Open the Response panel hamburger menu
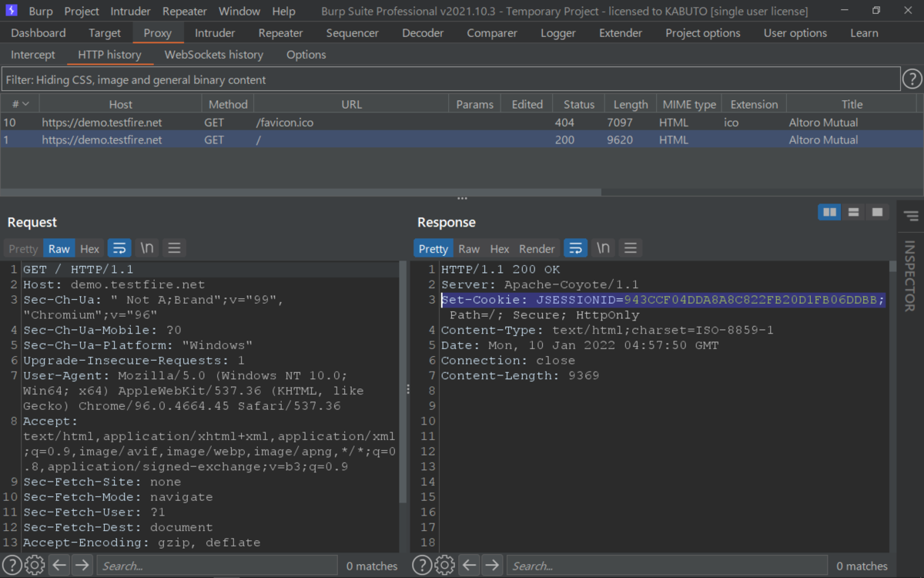Screen dimensions: 924x578 coord(631,248)
